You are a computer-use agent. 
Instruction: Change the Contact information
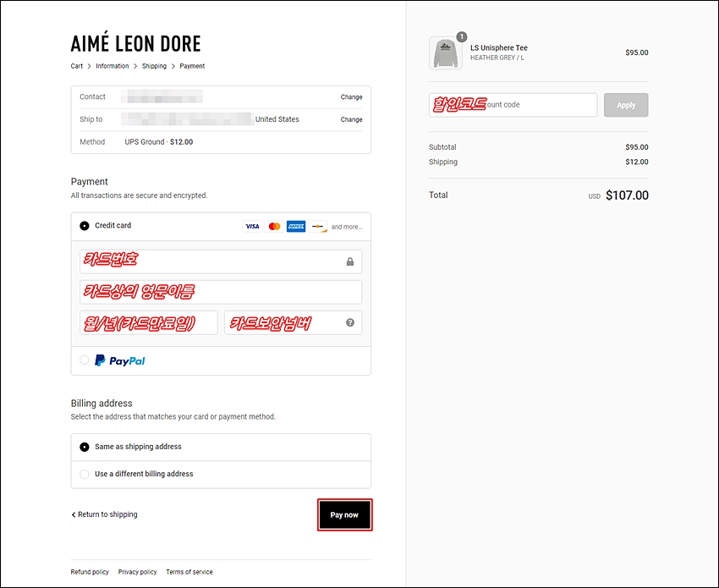click(351, 97)
